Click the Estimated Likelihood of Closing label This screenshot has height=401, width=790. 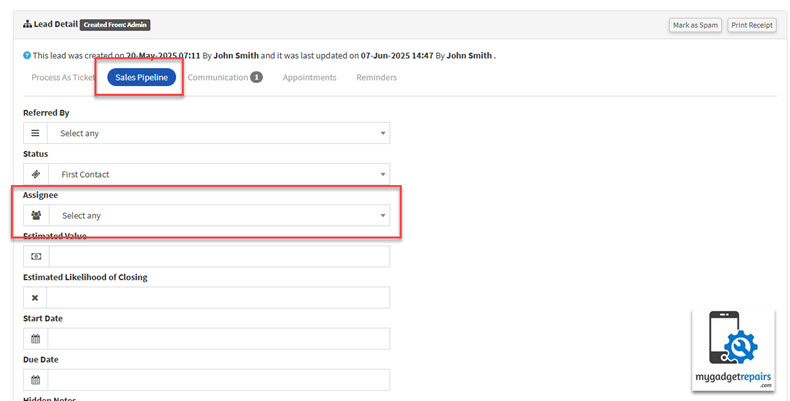click(x=85, y=277)
